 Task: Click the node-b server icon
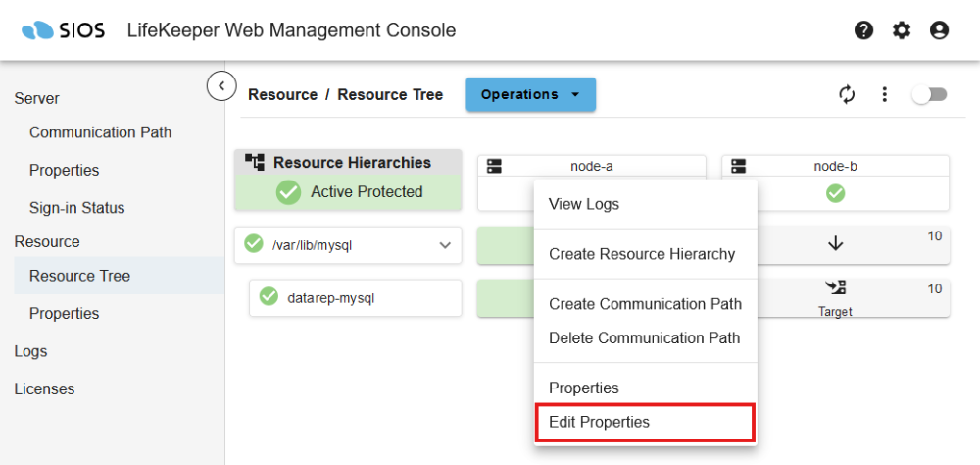(739, 167)
